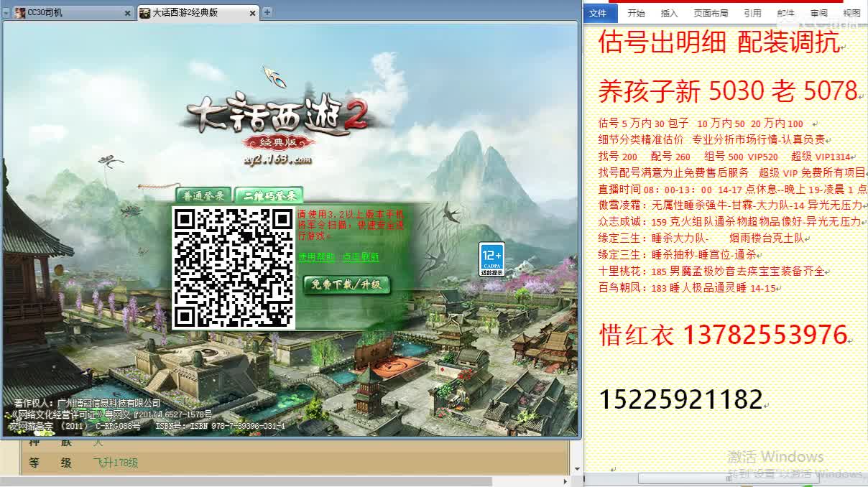This screenshot has width=868, height=487.
Task: Click the line starting 百鸟朝凤
Action: tap(687, 288)
